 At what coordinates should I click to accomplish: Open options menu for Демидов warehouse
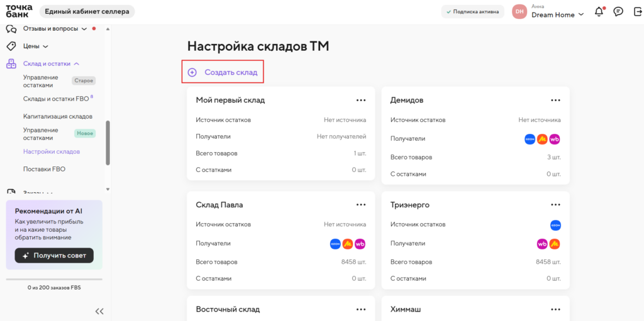pos(556,100)
